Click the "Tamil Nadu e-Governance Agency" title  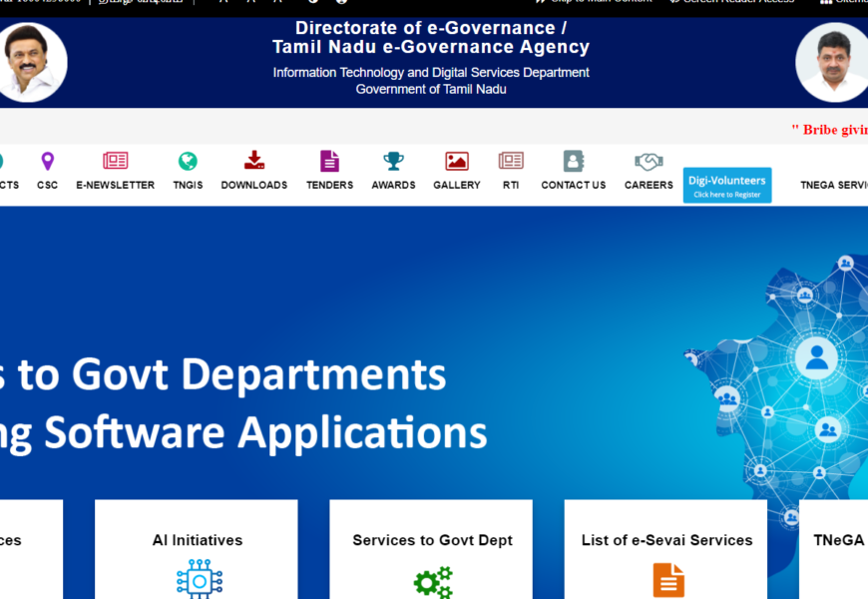[431, 47]
